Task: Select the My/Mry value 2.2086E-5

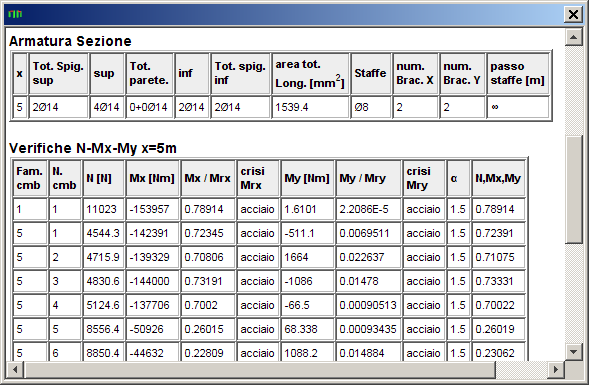Action: point(368,209)
